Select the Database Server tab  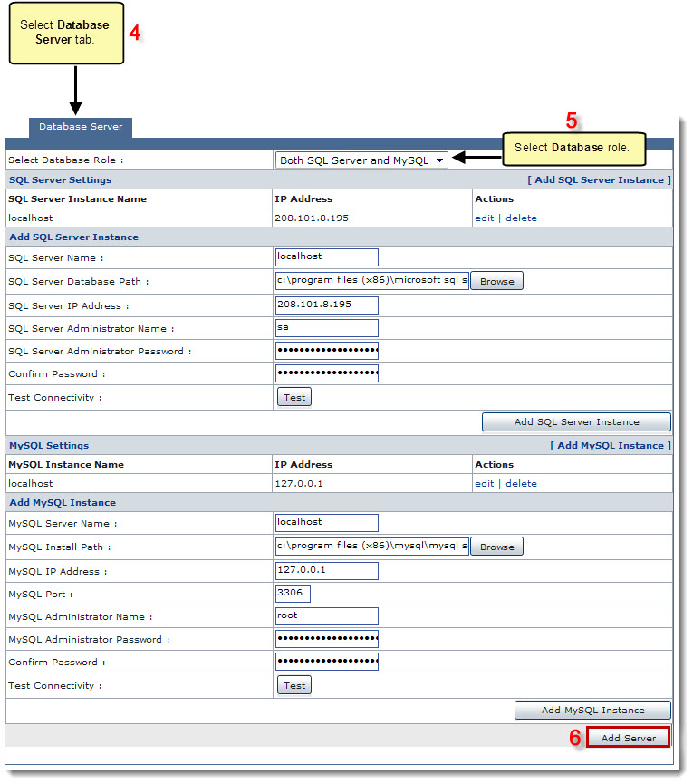coord(81,127)
